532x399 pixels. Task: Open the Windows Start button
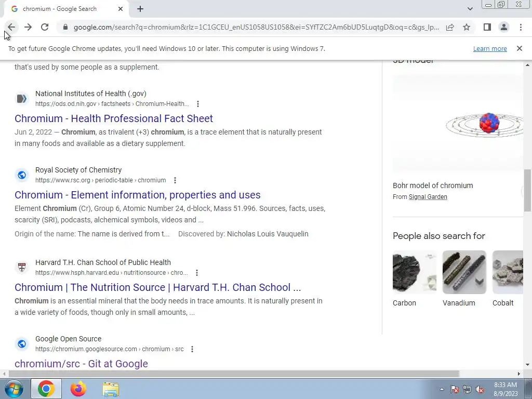pyautogui.click(x=14, y=389)
